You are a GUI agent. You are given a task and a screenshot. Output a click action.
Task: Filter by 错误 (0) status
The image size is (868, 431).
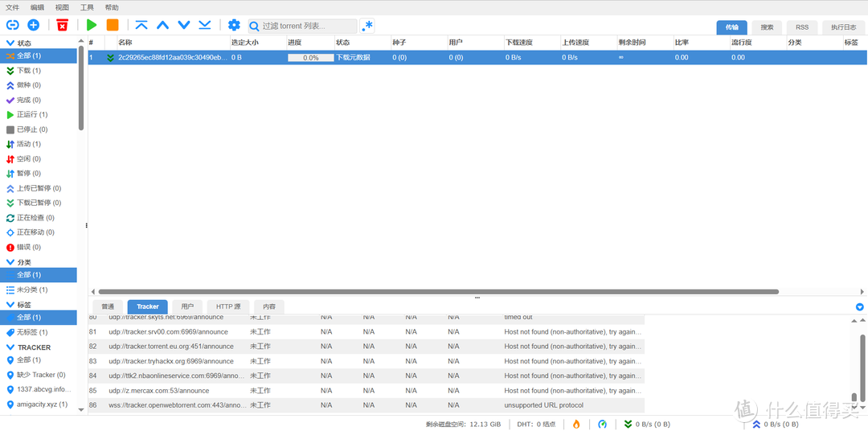click(x=39, y=247)
